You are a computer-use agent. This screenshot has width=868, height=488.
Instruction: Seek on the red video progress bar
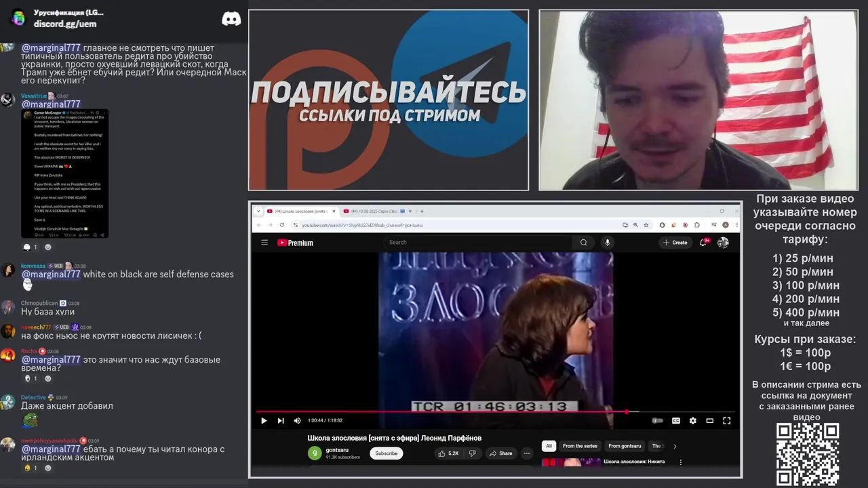495,411
